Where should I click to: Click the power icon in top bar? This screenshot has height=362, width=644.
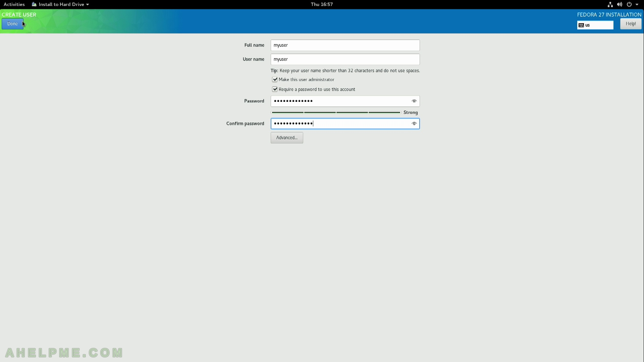(629, 4)
